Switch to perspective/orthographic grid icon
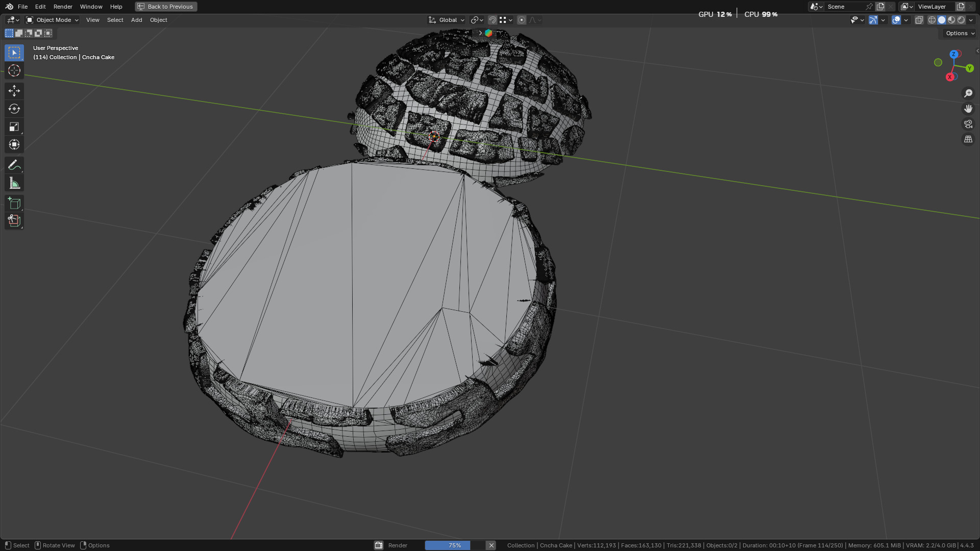 click(968, 139)
